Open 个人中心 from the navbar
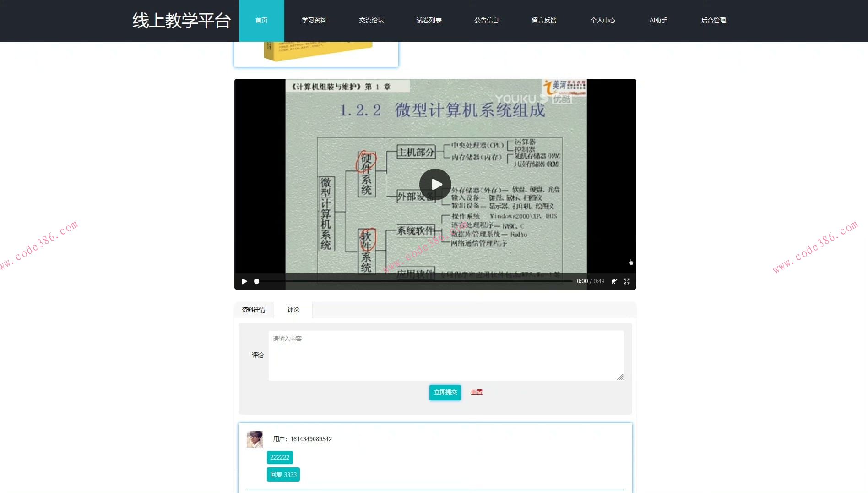The image size is (868, 493). click(602, 21)
